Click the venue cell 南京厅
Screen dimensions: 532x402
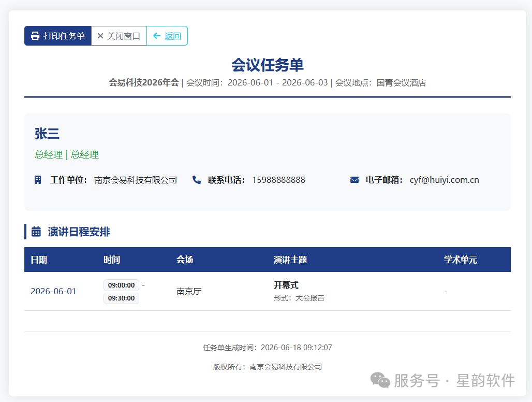[189, 291]
